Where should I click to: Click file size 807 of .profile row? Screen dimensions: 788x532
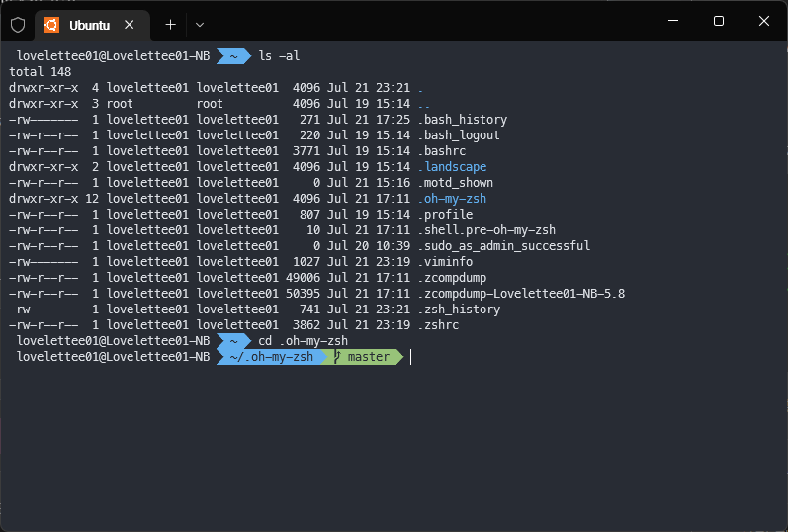[x=310, y=215]
